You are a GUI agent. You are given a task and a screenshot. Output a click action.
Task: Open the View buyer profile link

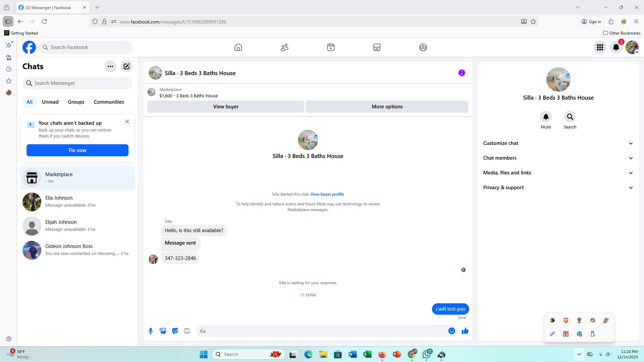[327, 194]
